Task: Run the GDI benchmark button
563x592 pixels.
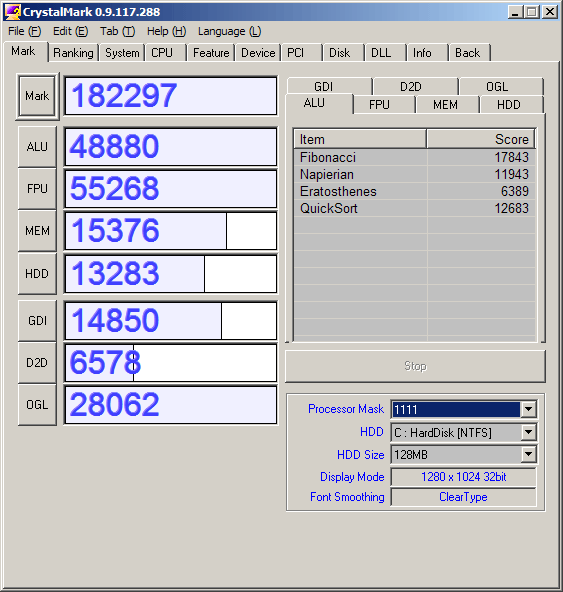Action: pyautogui.click(x=37, y=321)
